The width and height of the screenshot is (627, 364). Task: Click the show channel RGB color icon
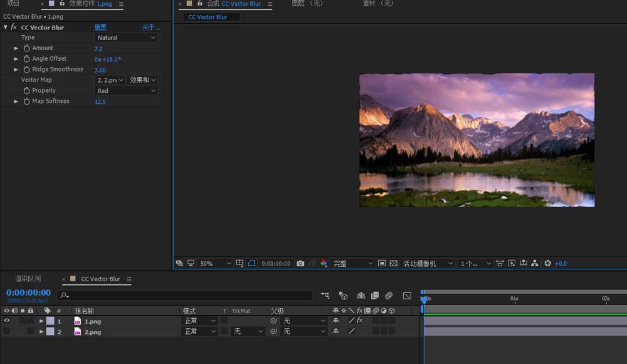click(324, 264)
